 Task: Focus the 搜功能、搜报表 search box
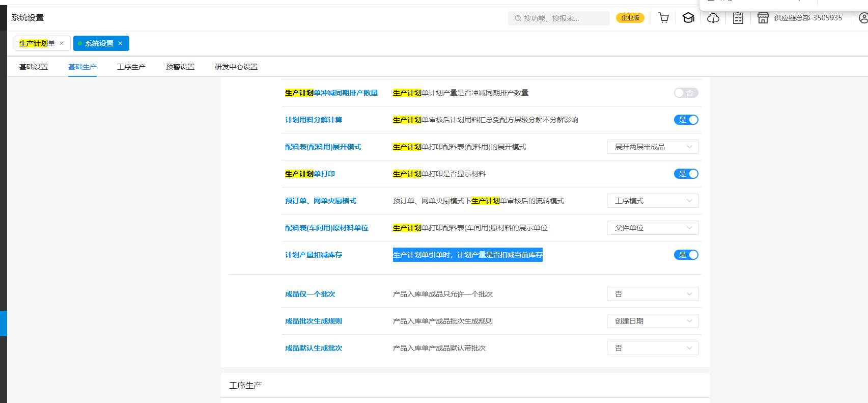point(559,18)
